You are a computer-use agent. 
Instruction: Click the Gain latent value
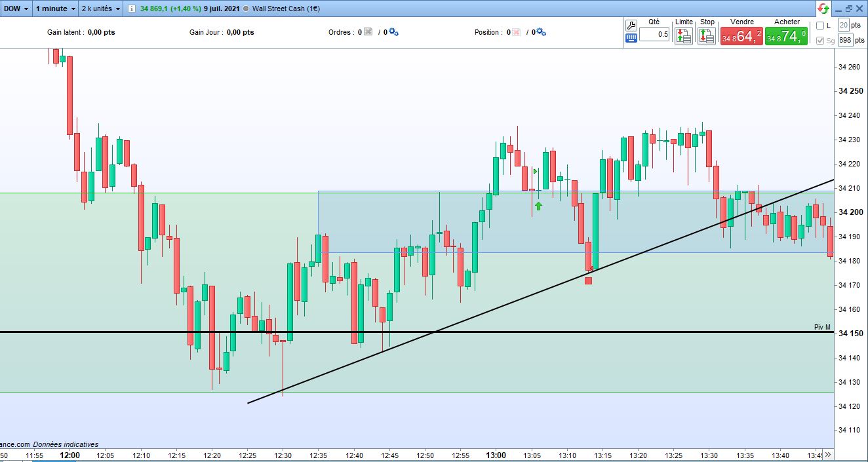[101, 32]
